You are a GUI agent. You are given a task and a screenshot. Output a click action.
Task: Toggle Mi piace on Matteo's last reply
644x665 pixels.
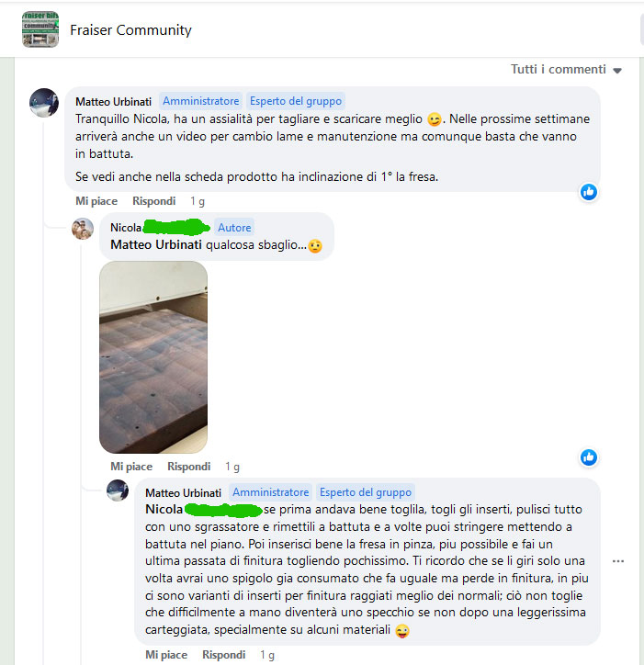tap(166, 655)
